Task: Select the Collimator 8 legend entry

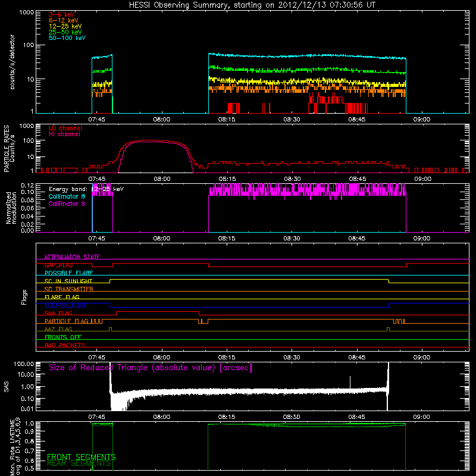Action: [67, 196]
